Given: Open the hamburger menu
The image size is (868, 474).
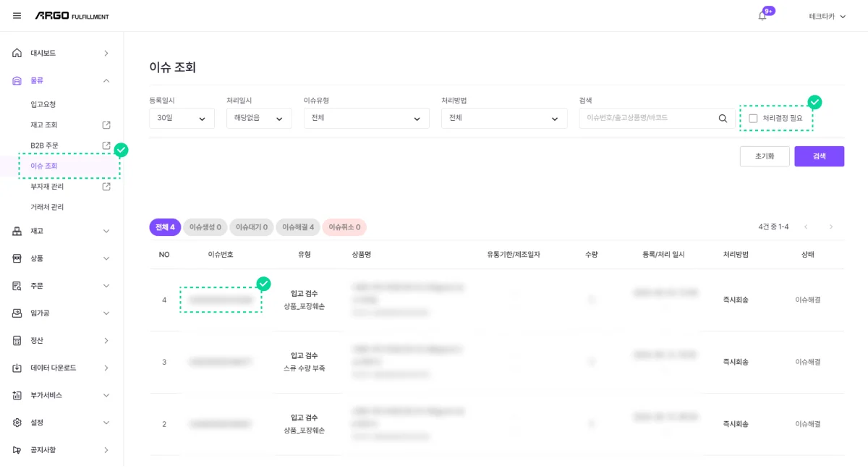Looking at the screenshot, I should (x=17, y=14).
